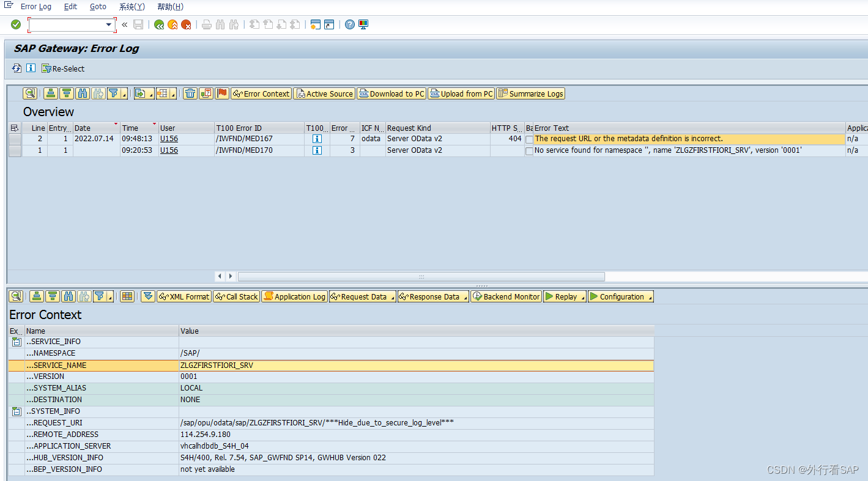868x481 pixels.
Task: Click the Details magnifier icon in Overview toolbar
Action: [x=30, y=94]
